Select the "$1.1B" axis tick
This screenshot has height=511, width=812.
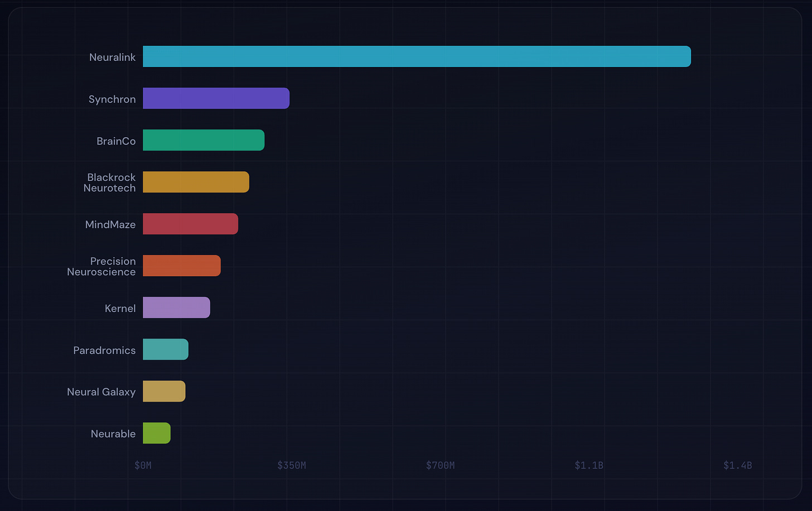click(589, 465)
